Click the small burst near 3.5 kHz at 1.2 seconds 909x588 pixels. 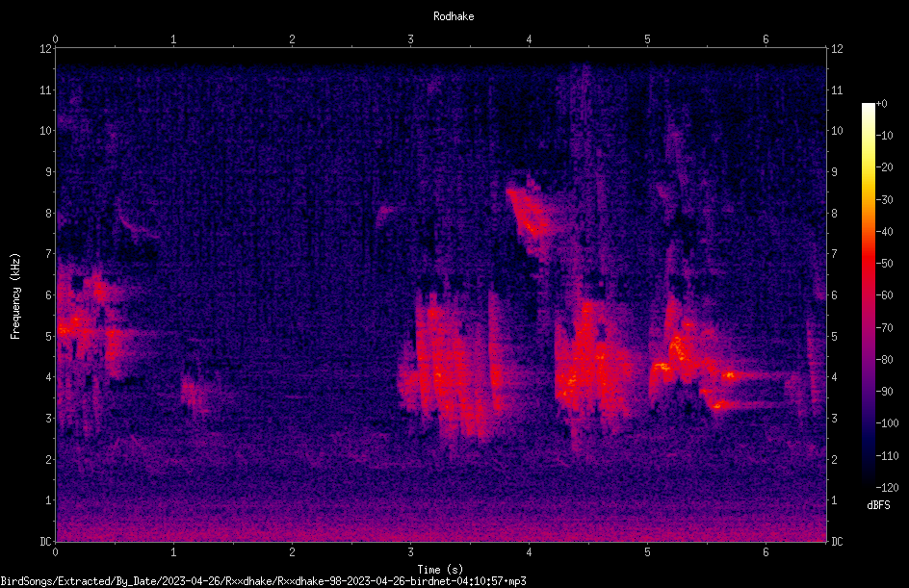tap(195, 393)
